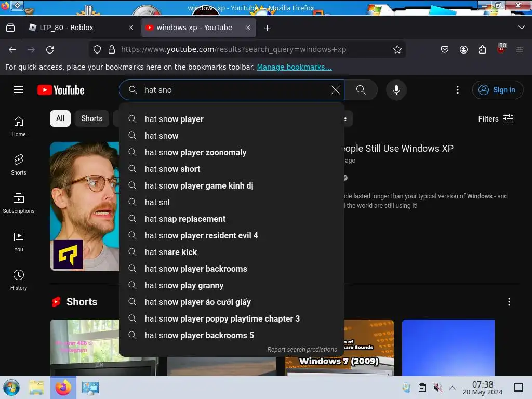Open History in sidebar

[19, 280]
